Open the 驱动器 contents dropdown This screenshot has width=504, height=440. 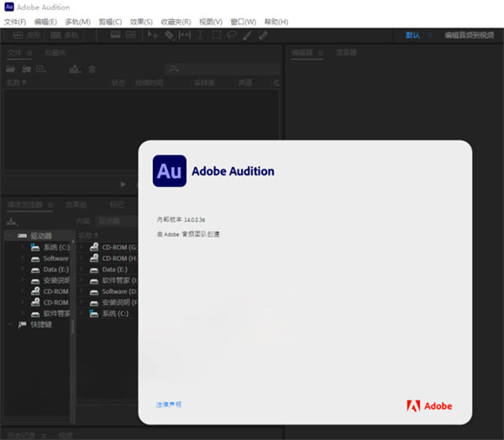[118, 221]
